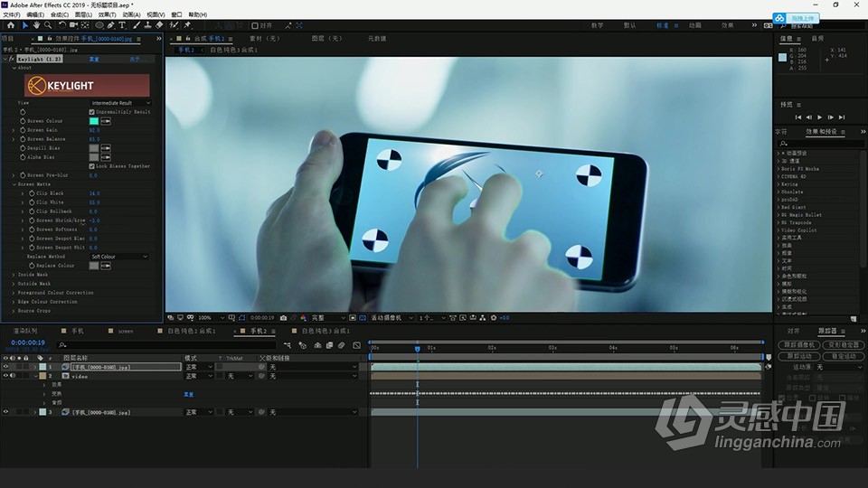
Task: Click the 稳定运动 button in Tracker
Action: (843, 356)
